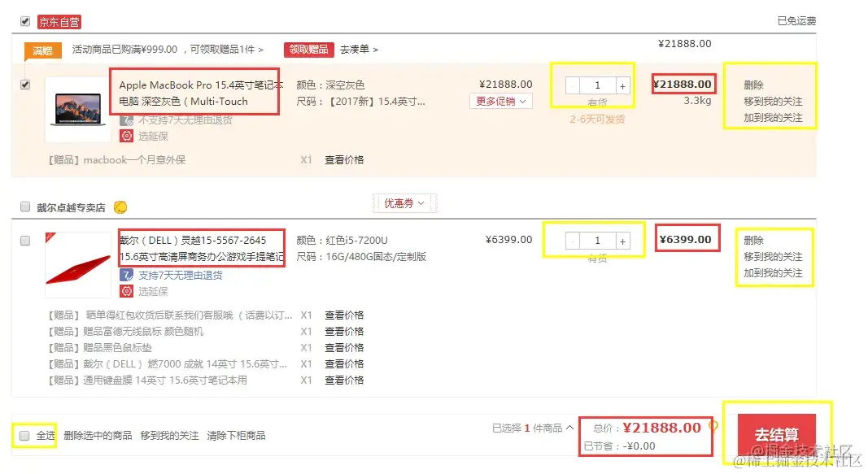
Task: Open the red Dell laptop thumbnail
Action: pos(78,265)
